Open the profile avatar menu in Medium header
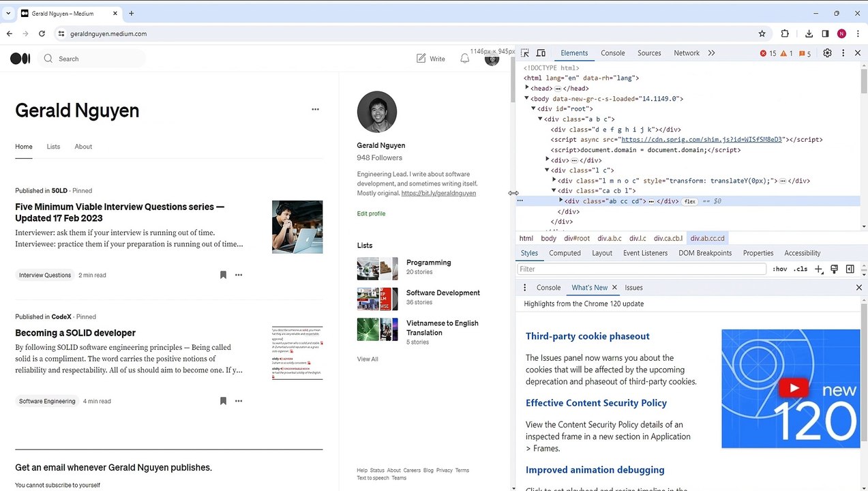 click(x=492, y=59)
